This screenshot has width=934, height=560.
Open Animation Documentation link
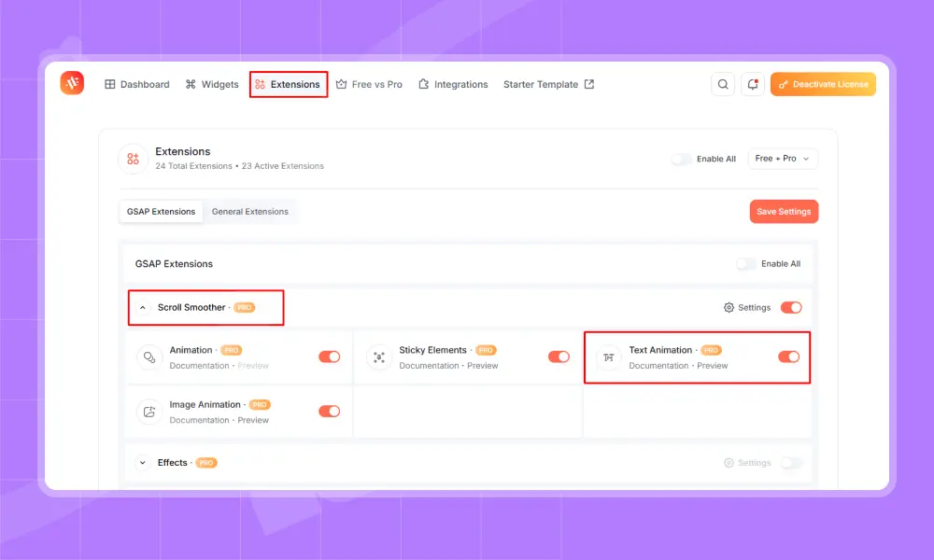click(199, 366)
